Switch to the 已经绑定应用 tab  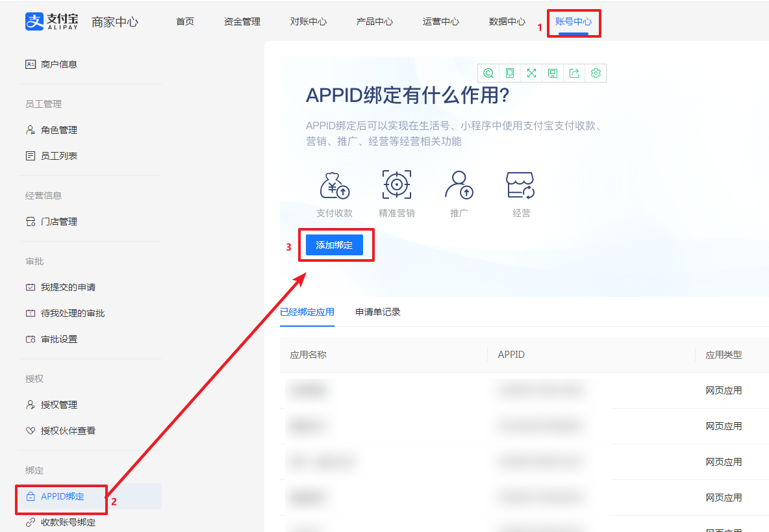click(x=307, y=312)
